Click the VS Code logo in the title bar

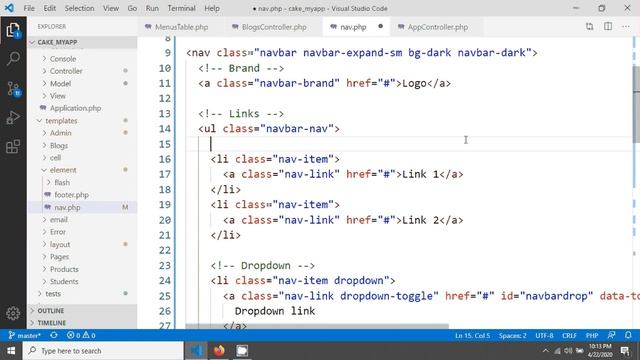coord(9,8)
